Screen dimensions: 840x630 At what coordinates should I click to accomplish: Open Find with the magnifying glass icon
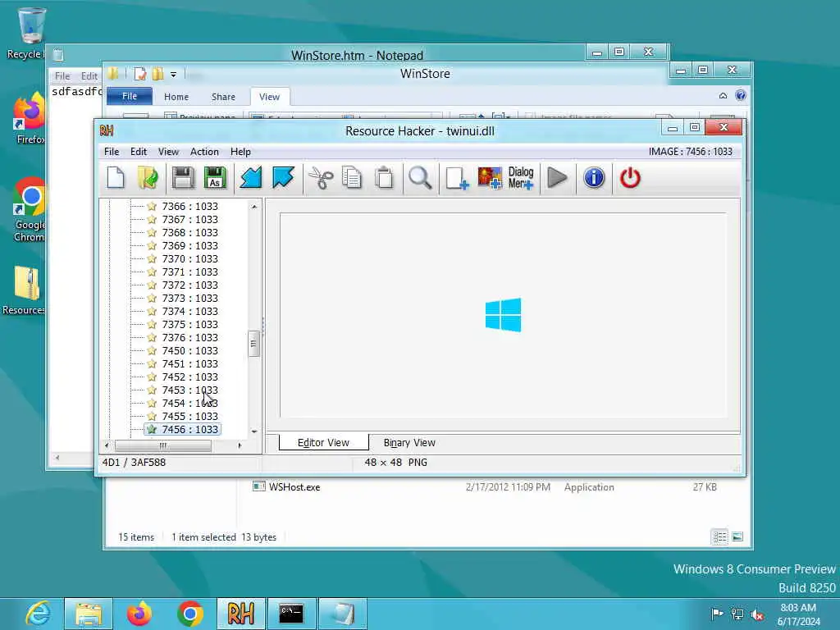click(x=419, y=178)
